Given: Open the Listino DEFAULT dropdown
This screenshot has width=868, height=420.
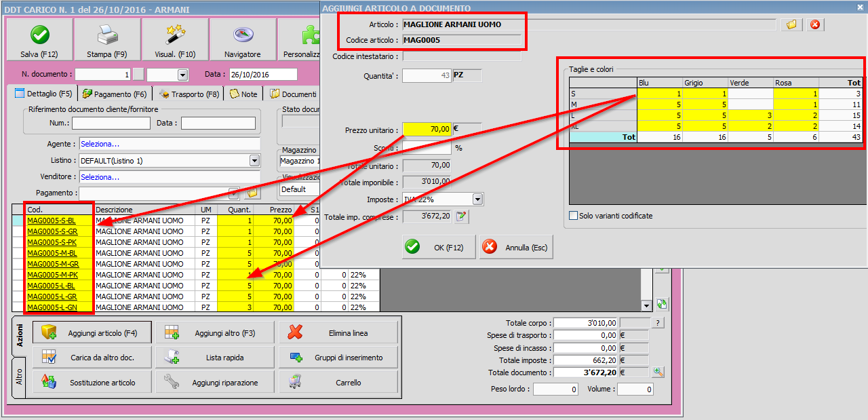Looking at the screenshot, I should pos(254,161).
